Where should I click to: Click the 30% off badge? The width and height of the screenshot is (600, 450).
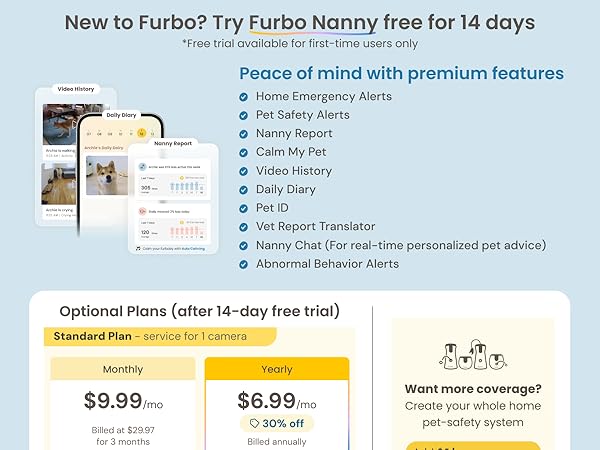[277, 424]
